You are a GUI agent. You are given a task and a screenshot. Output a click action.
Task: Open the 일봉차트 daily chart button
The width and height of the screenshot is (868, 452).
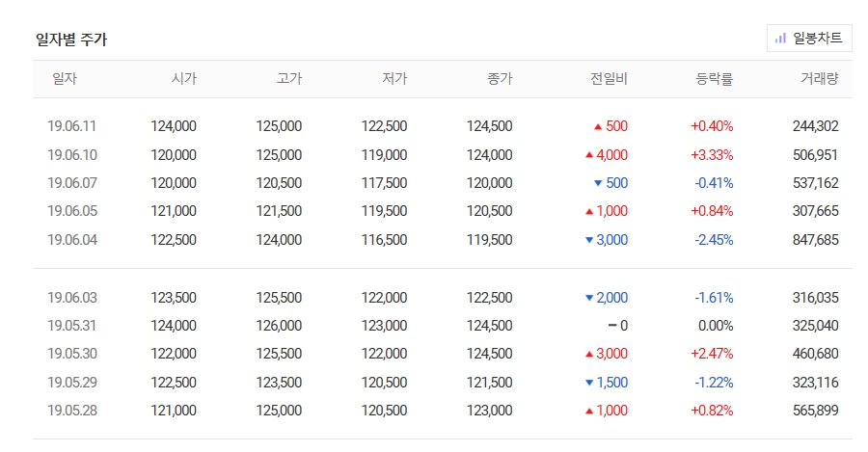(x=809, y=39)
